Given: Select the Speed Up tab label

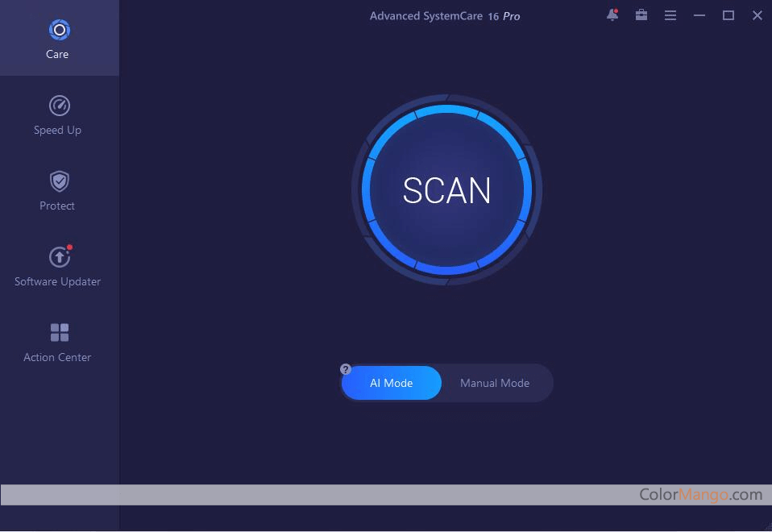Looking at the screenshot, I should [57, 130].
